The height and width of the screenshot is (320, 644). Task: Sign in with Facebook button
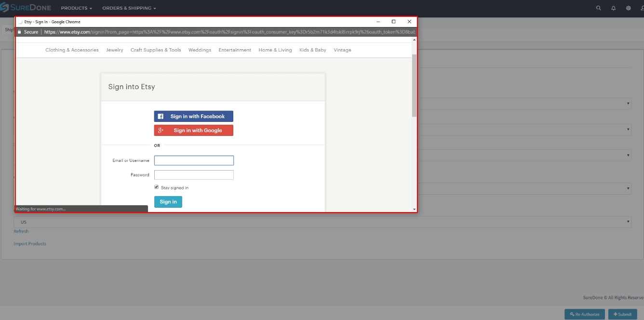pyautogui.click(x=194, y=116)
